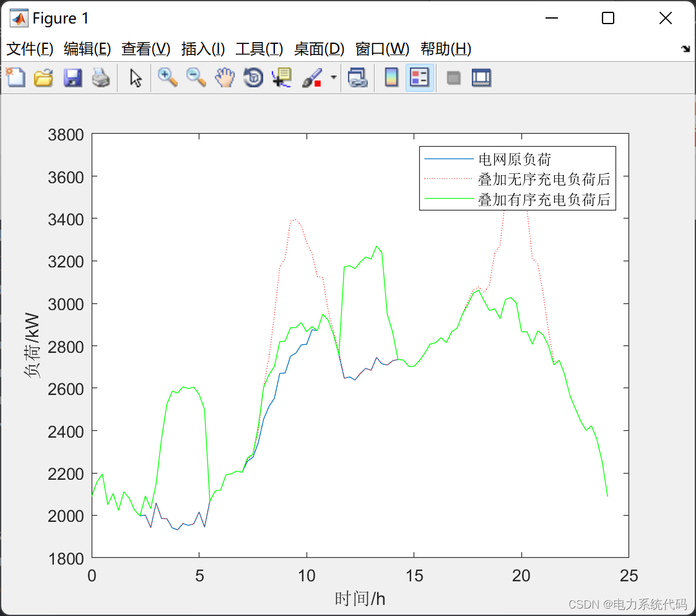The image size is (696, 616).
Task: Select legend entry 叠加无序充电负荷后
Action: (544, 179)
